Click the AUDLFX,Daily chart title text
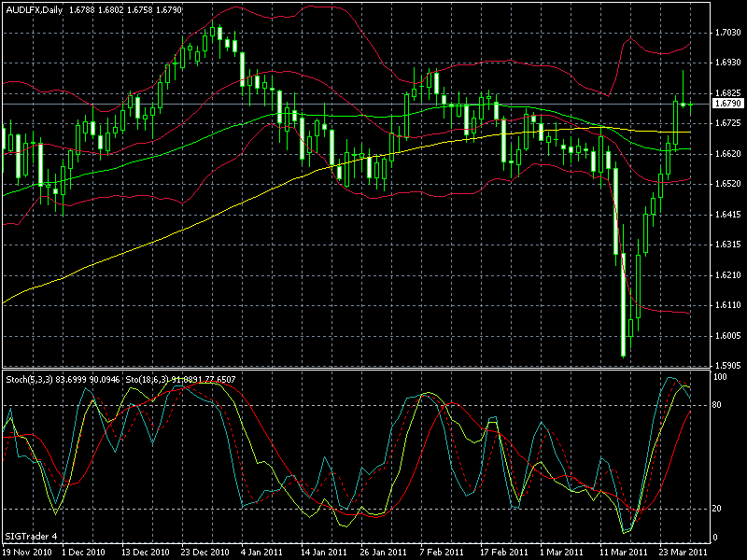Screen dimensions: 747x560 coord(35,9)
